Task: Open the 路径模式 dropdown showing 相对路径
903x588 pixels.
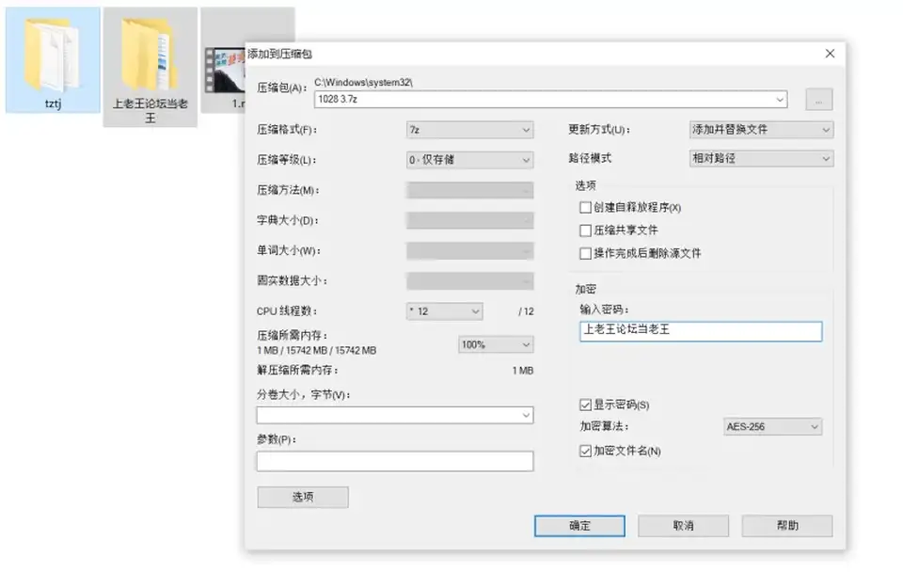Action: tap(761, 158)
